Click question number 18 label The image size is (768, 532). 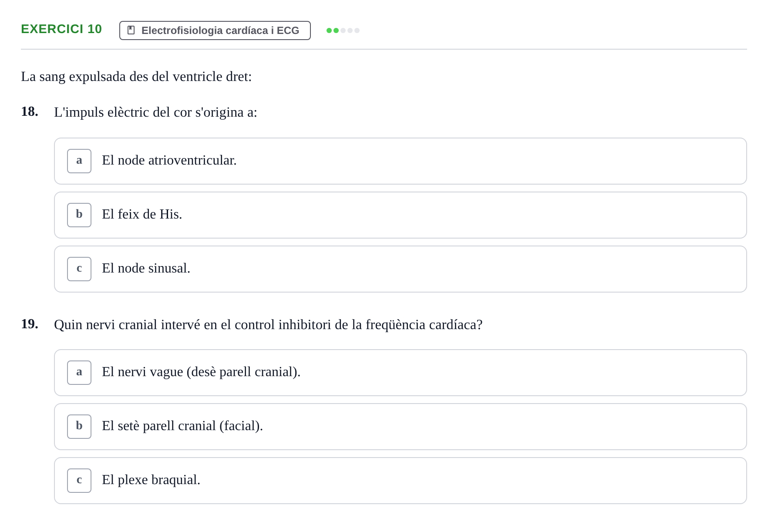pos(30,111)
